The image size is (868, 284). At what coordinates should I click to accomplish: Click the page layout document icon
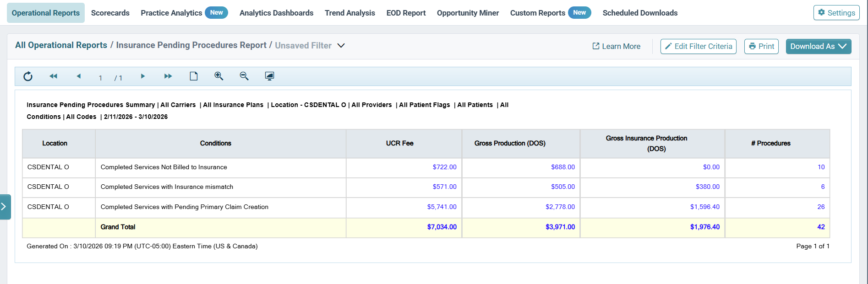pos(194,76)
